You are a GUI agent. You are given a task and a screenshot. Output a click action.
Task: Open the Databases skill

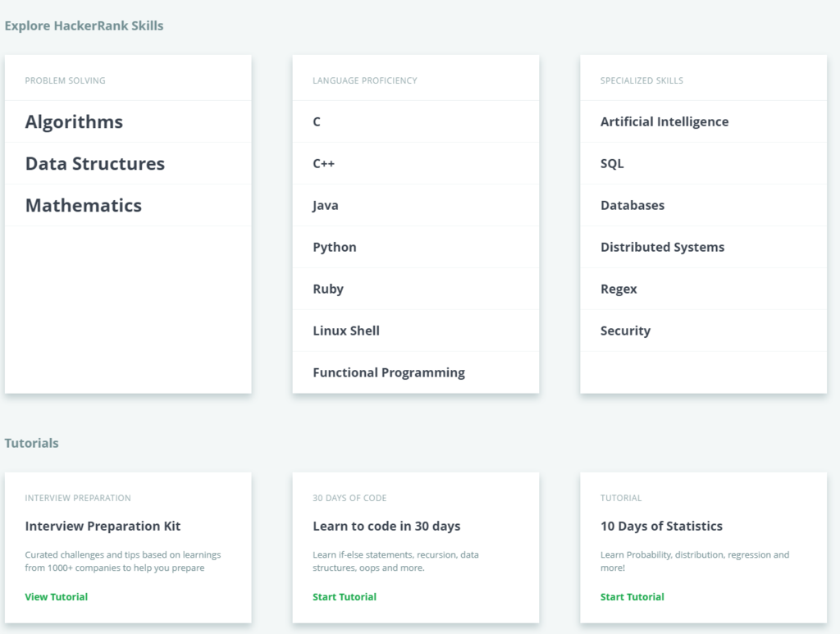point(632,205)
